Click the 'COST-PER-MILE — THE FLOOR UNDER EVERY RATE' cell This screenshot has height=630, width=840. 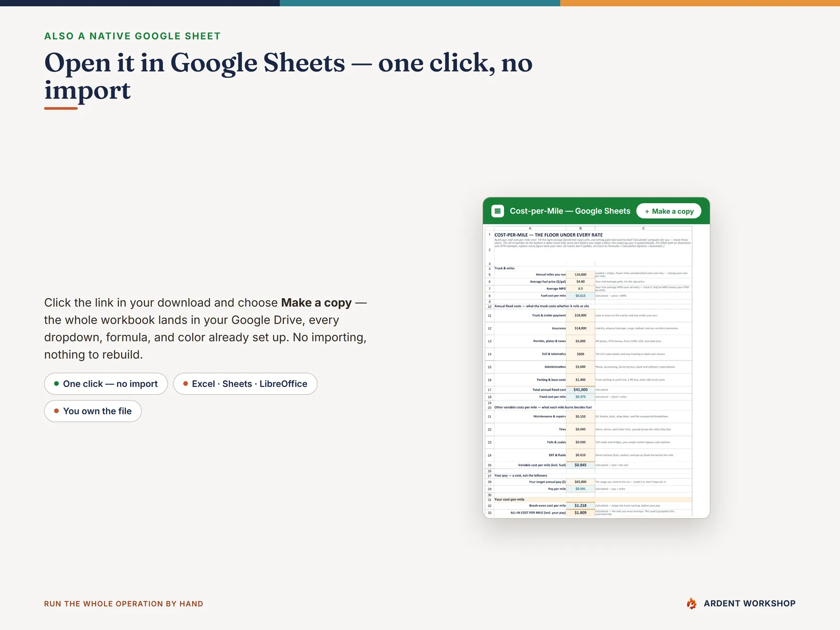pyautogui.click(x=549, y=235)
